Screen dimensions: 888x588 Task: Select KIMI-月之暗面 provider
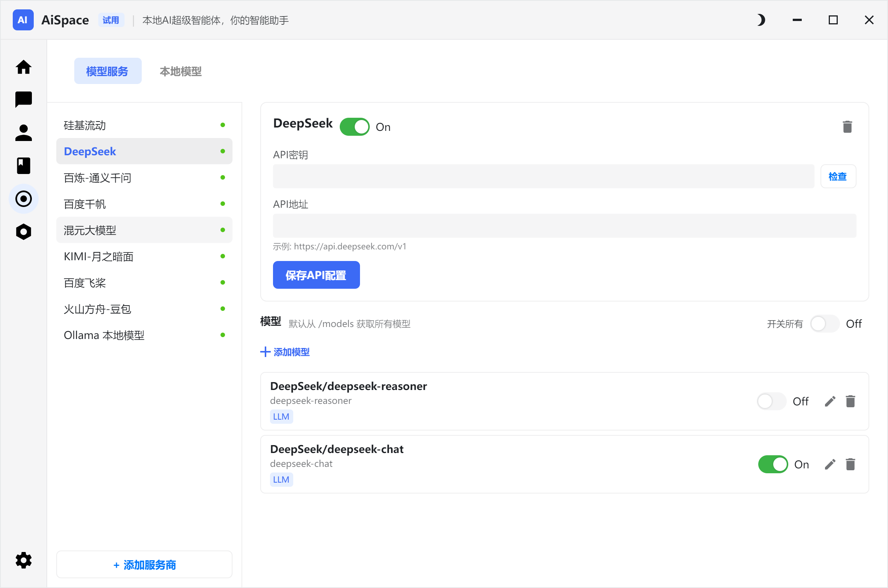click(144, 256)
